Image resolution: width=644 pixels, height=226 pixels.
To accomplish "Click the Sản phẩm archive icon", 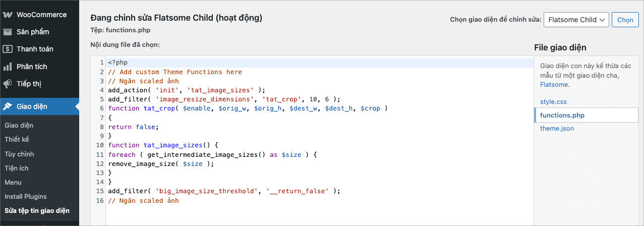I will [8, 32].
